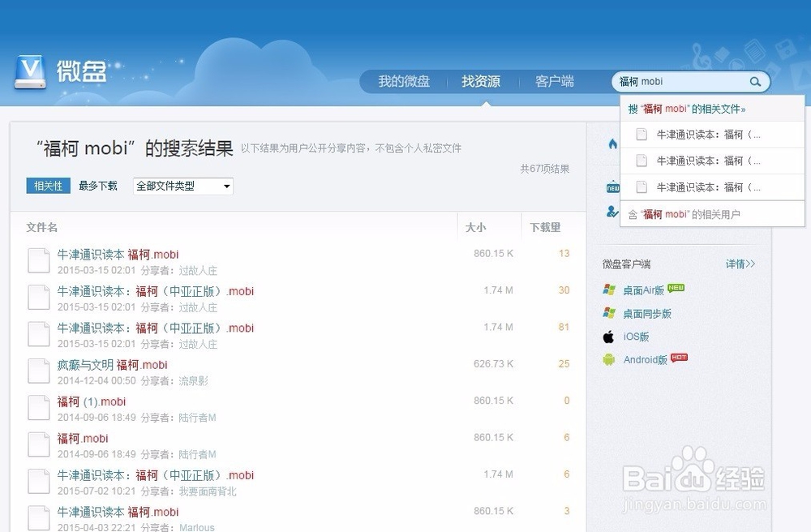Image resolution: width=811 pixels, height=532 pixels.
Task: Click size value 626.73 K
Action: pos(493,364)
